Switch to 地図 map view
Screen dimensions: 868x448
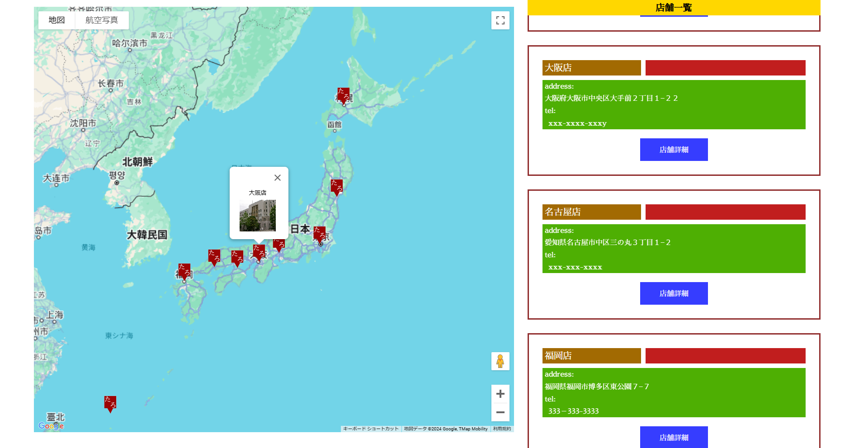[57, 20]
